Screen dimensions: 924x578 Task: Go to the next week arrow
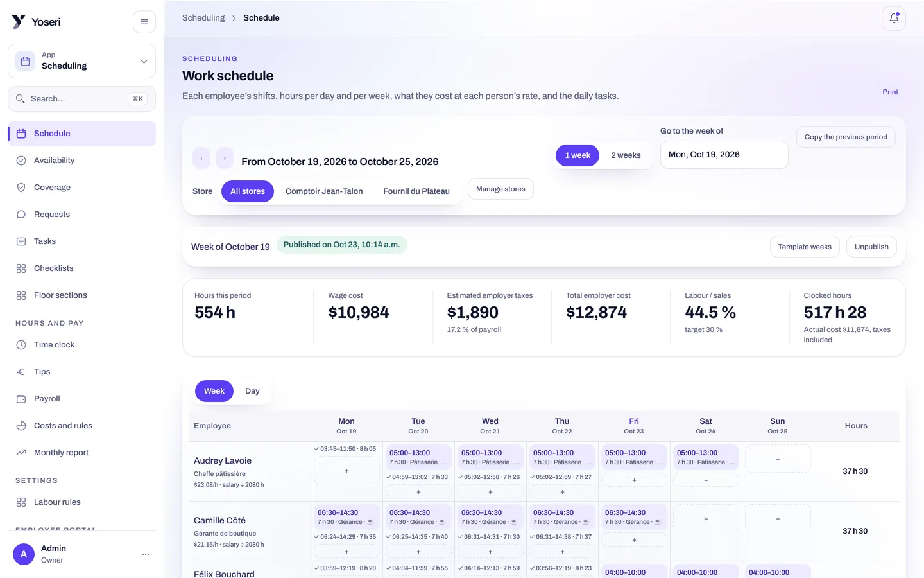tap(225, 158)
